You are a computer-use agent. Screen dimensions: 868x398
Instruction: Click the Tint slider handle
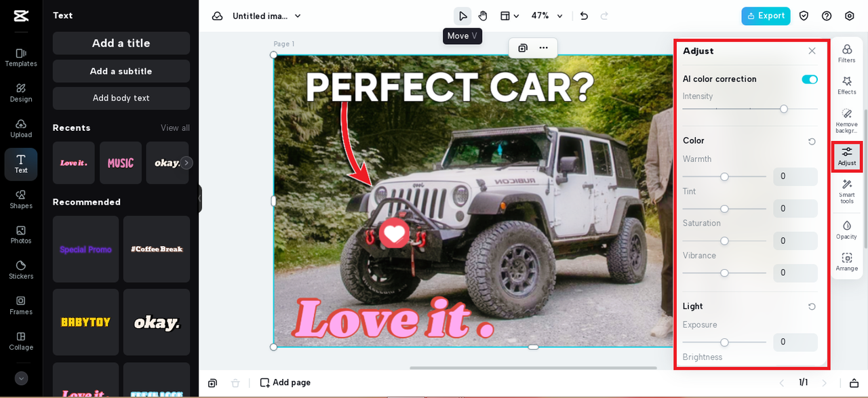[x=724, y=209]
